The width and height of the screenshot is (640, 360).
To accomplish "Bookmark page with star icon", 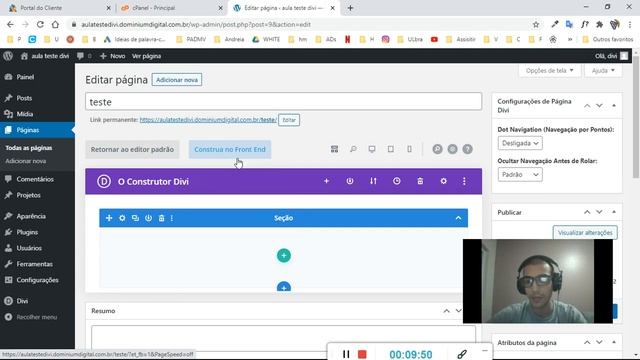I will [536, 24].
